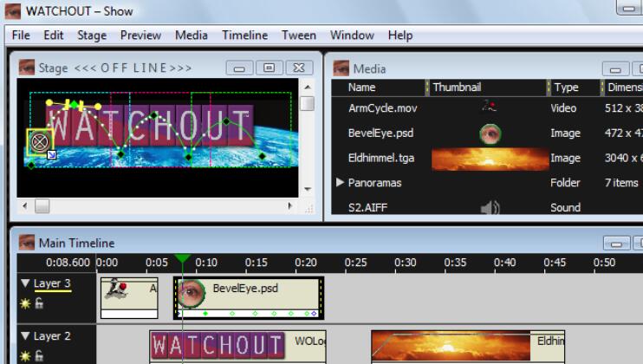Click green playhead marker on time ruler
Viewport: 643px width, 364px height.
[x=183, y=258]
